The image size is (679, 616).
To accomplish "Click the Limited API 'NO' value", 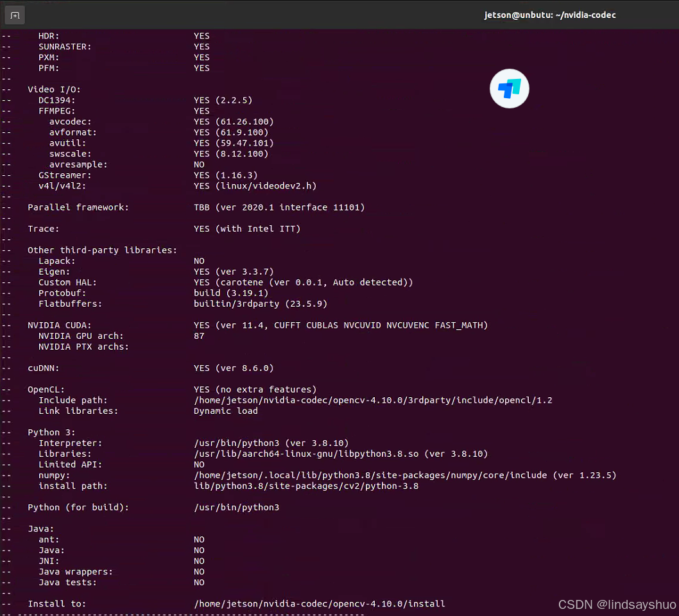I will pyautogui.click(x=199, y=465).
